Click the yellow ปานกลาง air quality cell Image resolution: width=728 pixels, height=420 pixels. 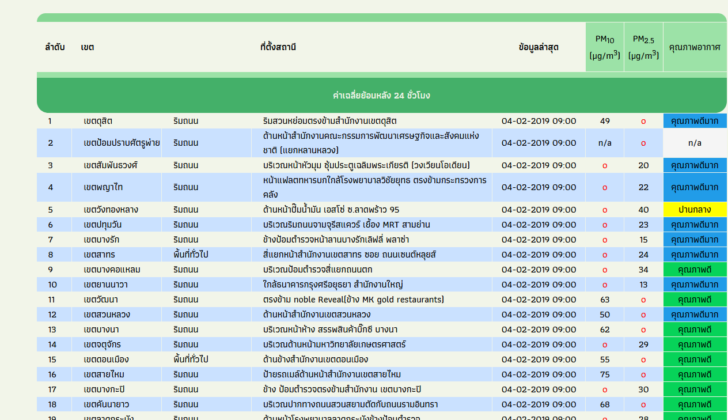(x=695, y=210)
